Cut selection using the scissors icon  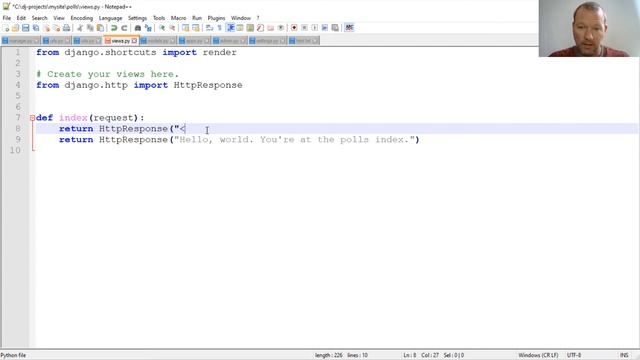80,28
